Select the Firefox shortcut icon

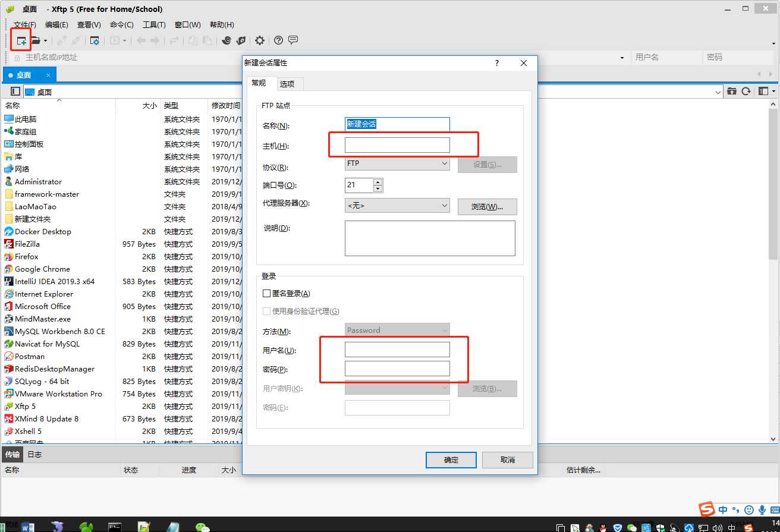[9, 257]
